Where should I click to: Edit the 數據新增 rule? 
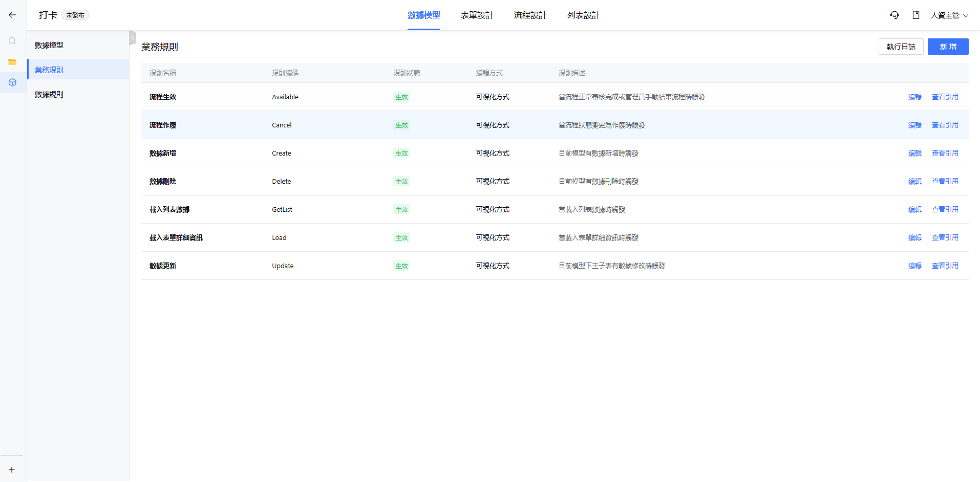(914, 153)
